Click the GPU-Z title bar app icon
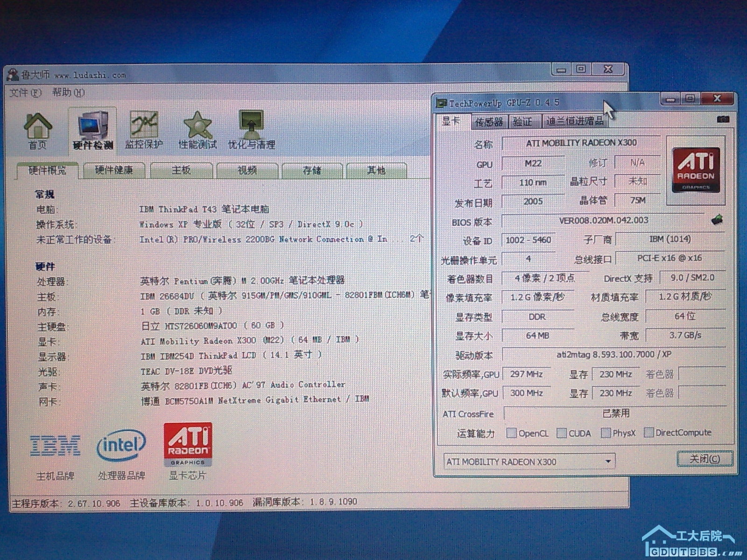Viewport: 747px width, 560px height. click(x=441, y=103)
